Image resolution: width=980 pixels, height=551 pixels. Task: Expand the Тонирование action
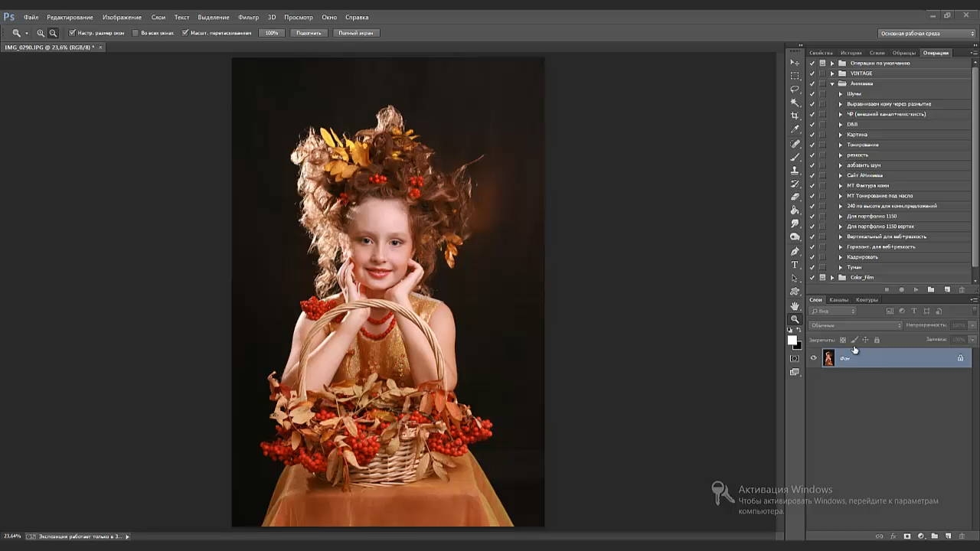[x=840, y=145]
